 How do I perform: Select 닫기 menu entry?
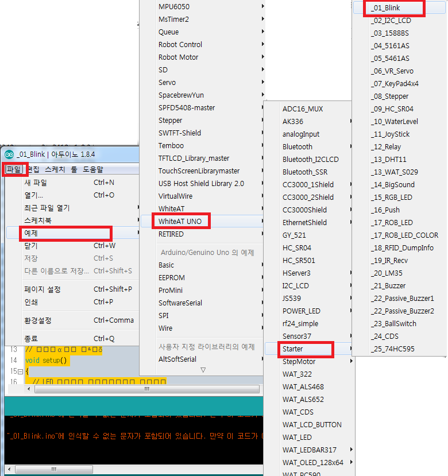tap(73, 246)
